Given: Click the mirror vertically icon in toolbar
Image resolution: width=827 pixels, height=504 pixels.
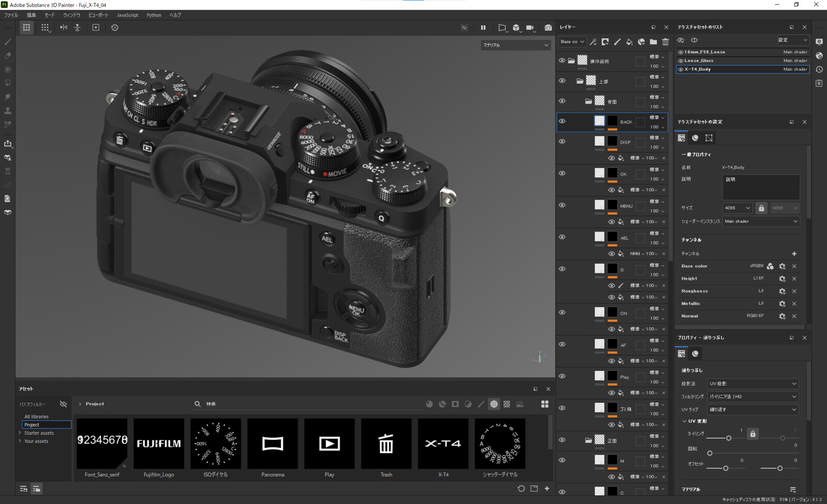Looking at the screenshot, I should 77,27.
